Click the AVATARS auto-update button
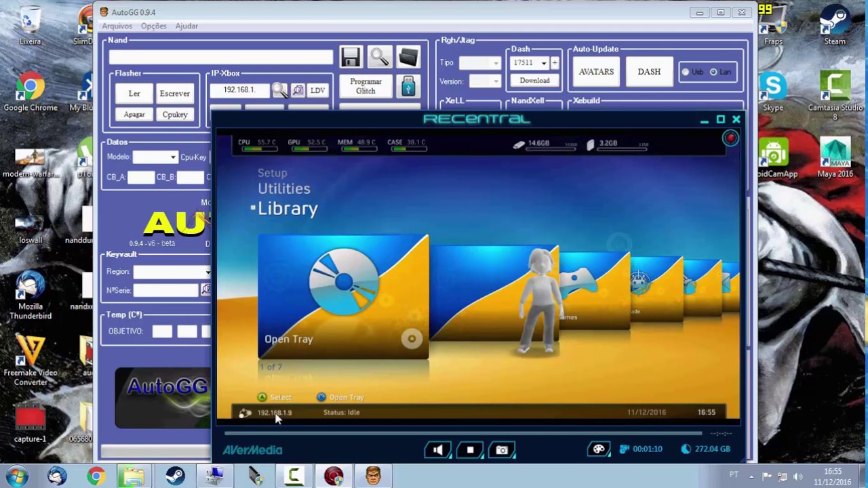The image size is (868, 488). click(596, 72)
